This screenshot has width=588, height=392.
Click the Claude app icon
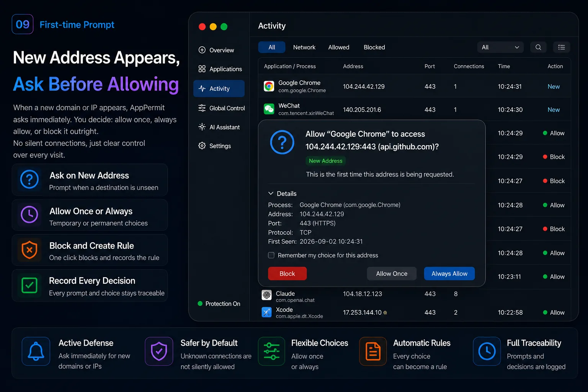click(266, 295)
